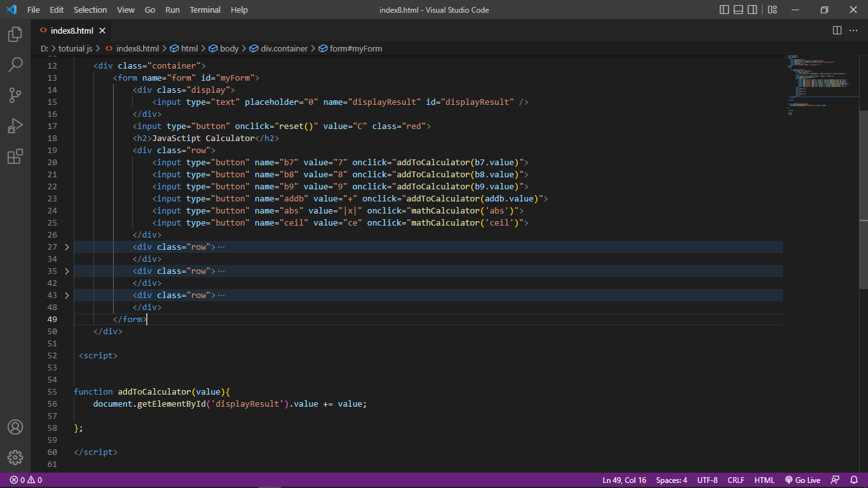Toggle the bottom Panel layout icon

pos(738,10)
